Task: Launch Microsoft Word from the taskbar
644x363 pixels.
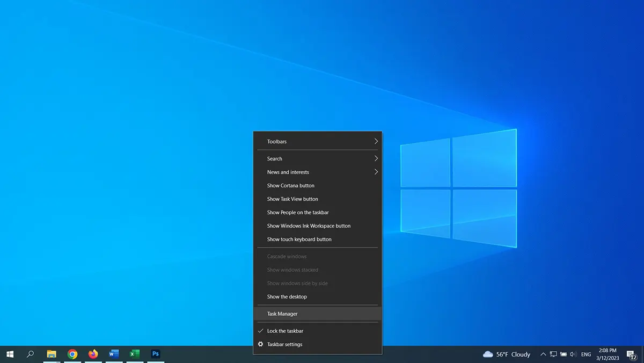Action: pyautogui.click(x=114, y=354)
